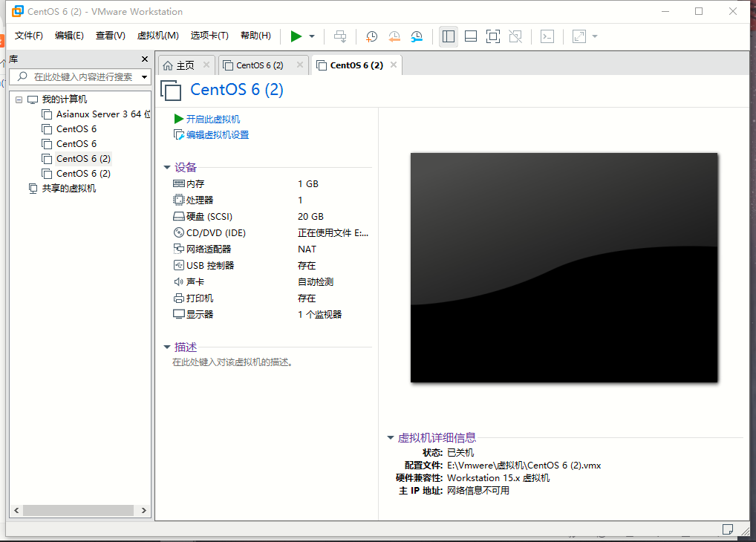The image size is (756, 542).
Task: Click config file path E:\Vmwere\虚拟机\CentOS 6 (2).vmx
Action: pos(524,466)
